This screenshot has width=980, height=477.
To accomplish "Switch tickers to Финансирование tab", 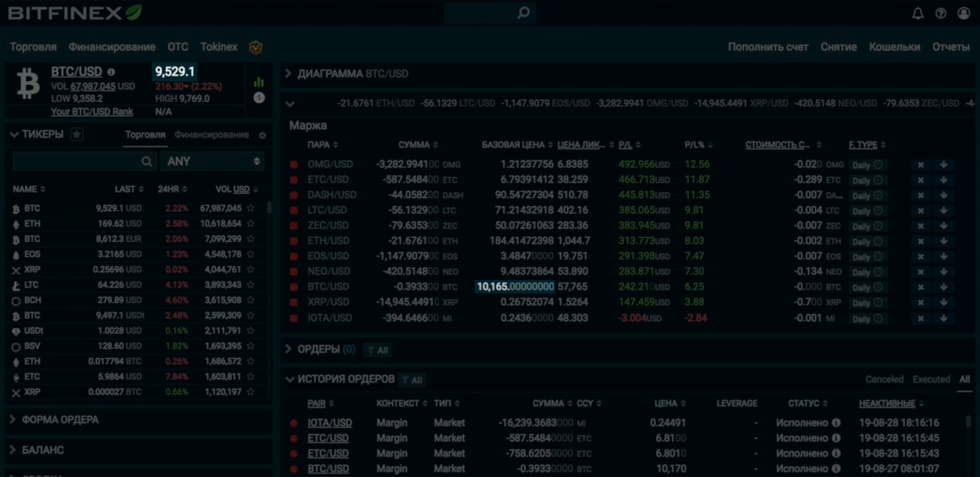I will [212, 135].
